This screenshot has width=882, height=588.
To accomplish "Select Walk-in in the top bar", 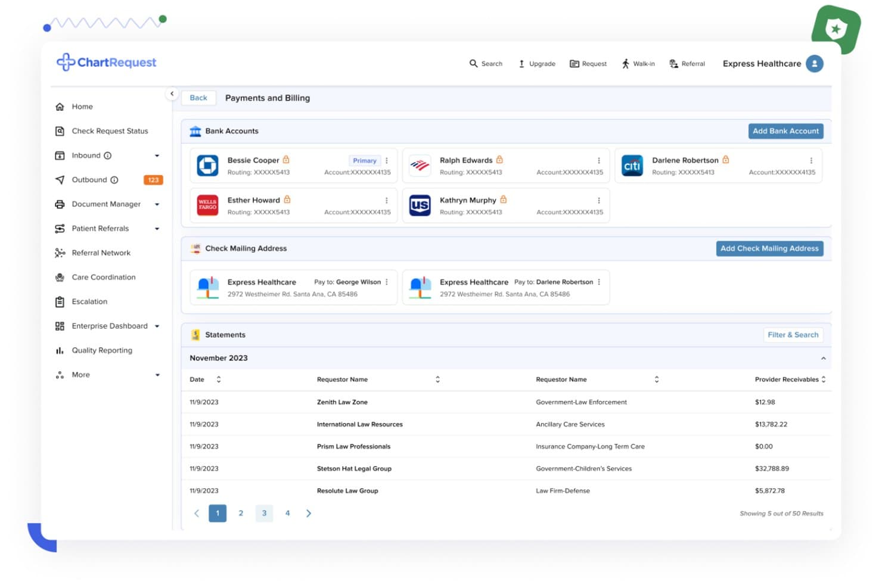I will (x=638, y=64).
